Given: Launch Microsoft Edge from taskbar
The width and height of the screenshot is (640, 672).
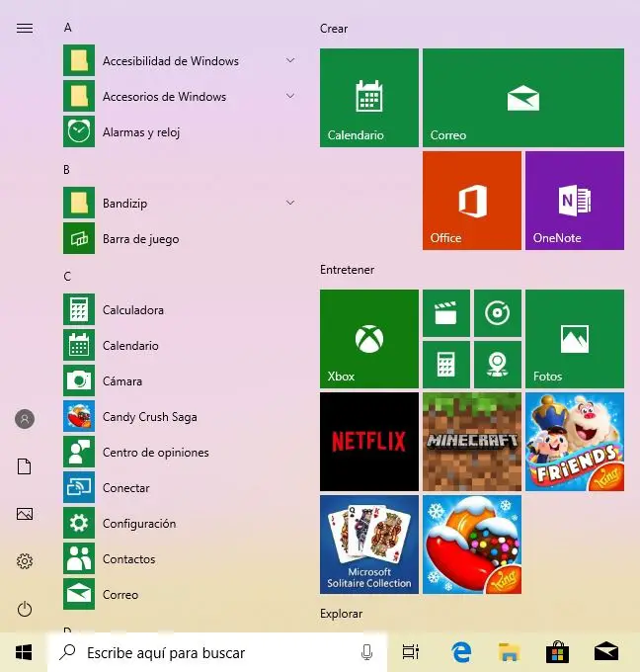Looking at the screenshot, I should click(x=461, y=652).
